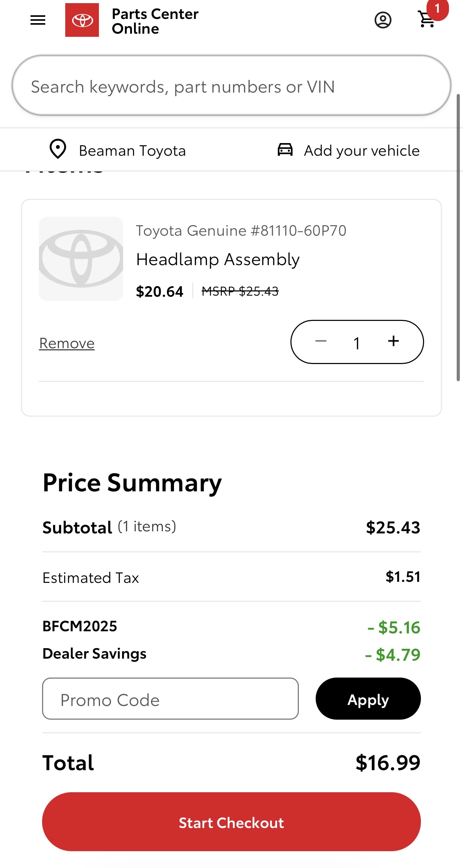The height and width of the screenshot is (868, 463).
Task: Click the location pin icon
Action: [x=58, y=149]
